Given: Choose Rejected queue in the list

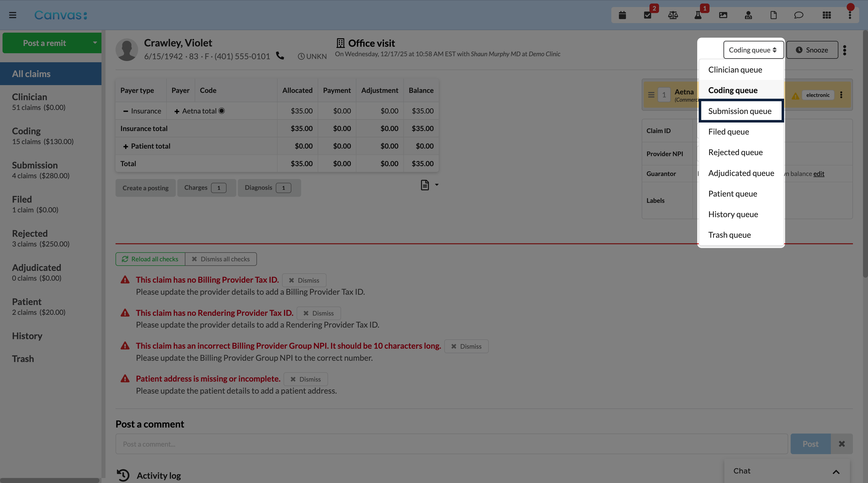Looking at the screenshot, I should 735,152.
